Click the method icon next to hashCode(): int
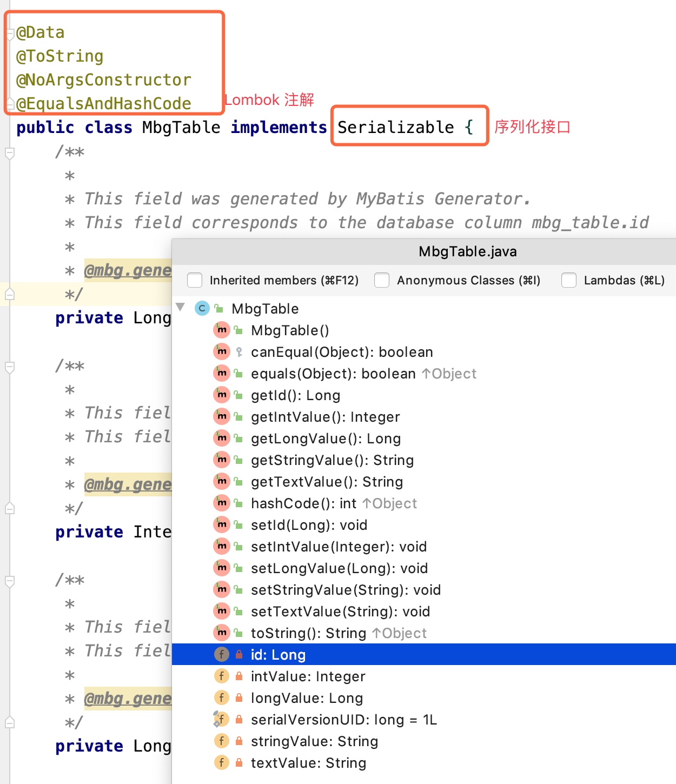This screenshot has width=676, height=784. [222, 503]
